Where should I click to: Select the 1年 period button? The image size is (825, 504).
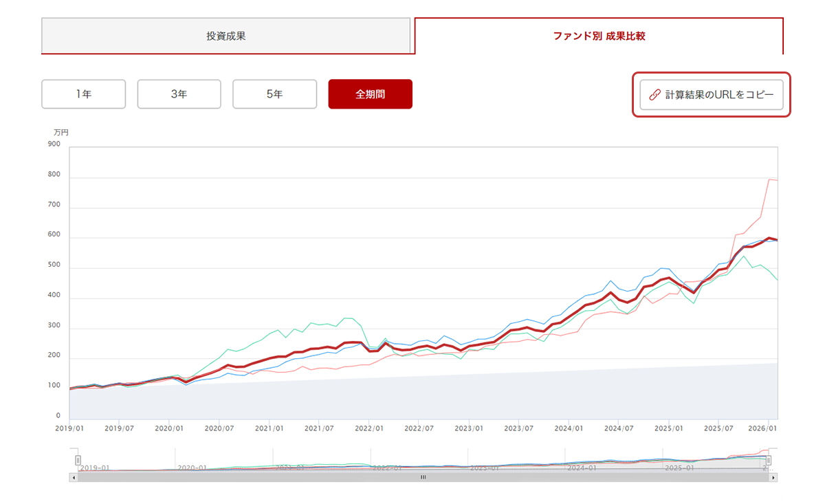[83, 94]
